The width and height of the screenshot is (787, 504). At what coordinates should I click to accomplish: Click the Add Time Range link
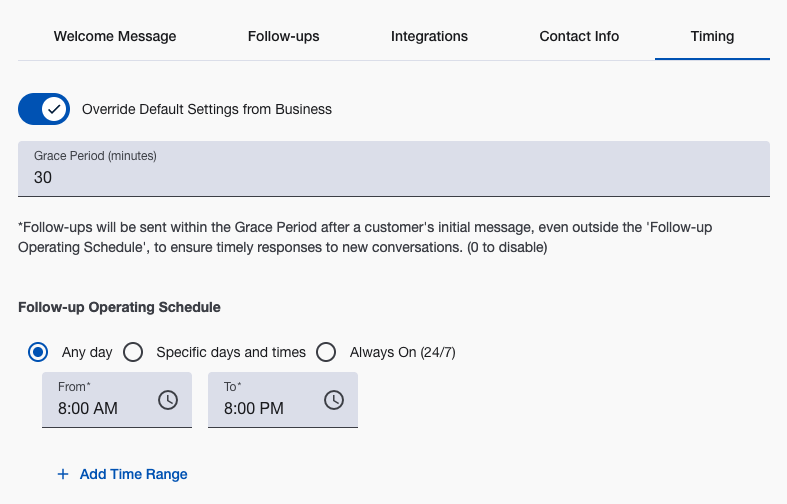tap(133, 474)
